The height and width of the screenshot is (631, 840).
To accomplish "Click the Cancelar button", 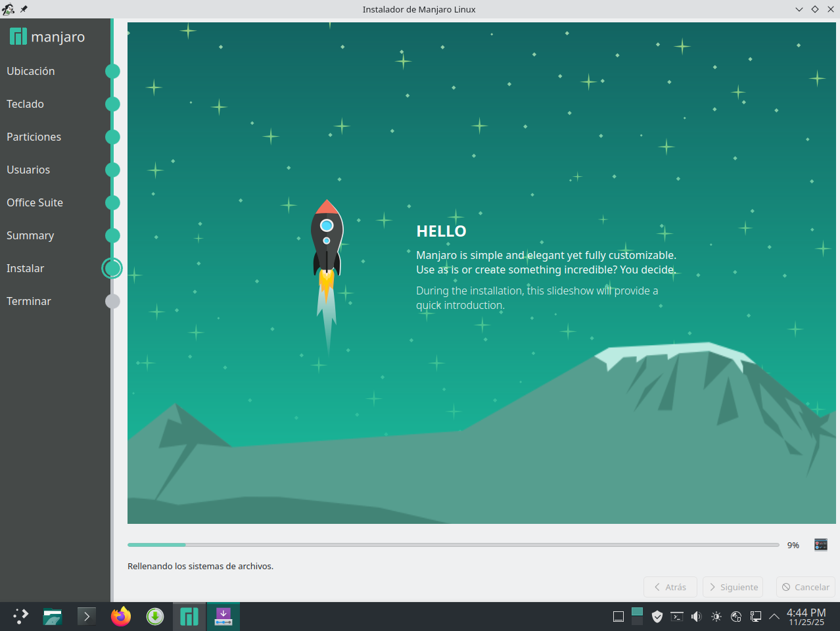I will [805, 587].
